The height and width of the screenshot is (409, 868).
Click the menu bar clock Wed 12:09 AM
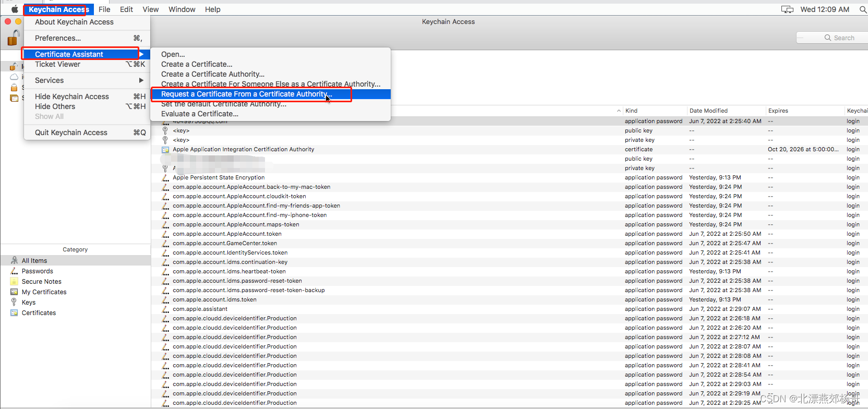825,9
